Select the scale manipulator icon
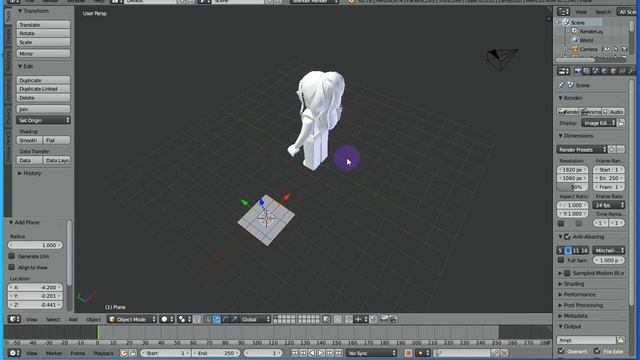This screenshot has height=360, width=640. point(234,319)
